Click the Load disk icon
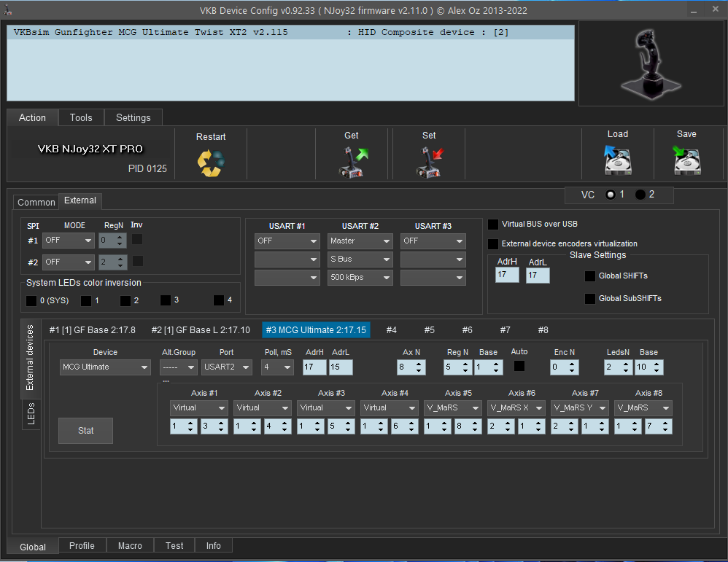The height and width of the screenshot is (562, 728). click(x=618, y=160)
